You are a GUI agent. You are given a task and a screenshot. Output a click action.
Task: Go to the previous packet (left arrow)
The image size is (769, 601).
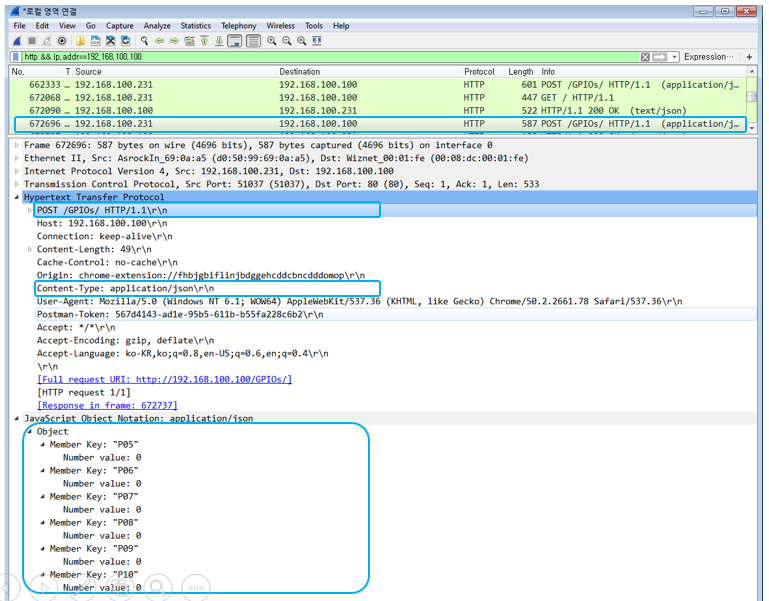tap(159, 41)
